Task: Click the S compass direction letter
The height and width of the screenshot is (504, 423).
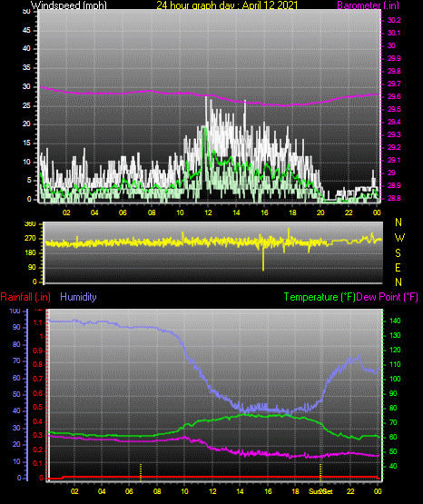Action: [398, 253]
